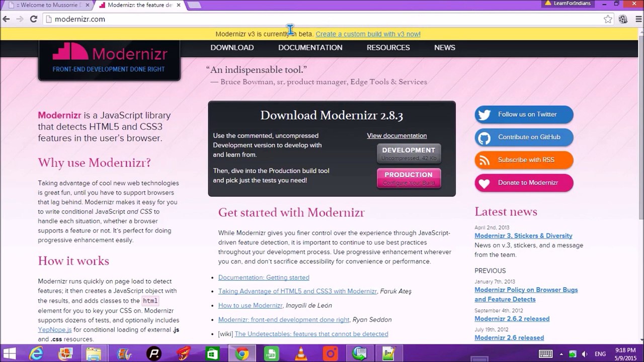This screenshot has width=644, height=362.
Task: Open the DOCUMENTATION nav menu item
Action: [310, 48]
